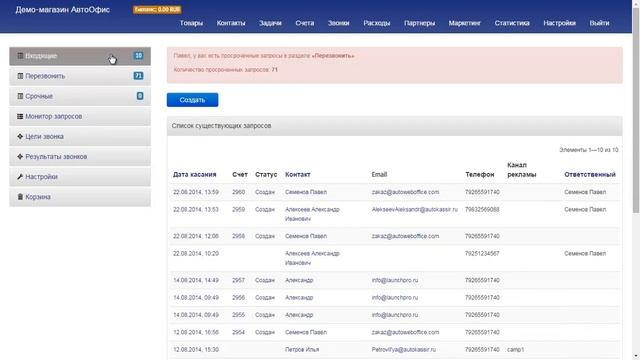Click the Список существующих запросов panel header
Screen dimensions: 640x360
(395, 126)
